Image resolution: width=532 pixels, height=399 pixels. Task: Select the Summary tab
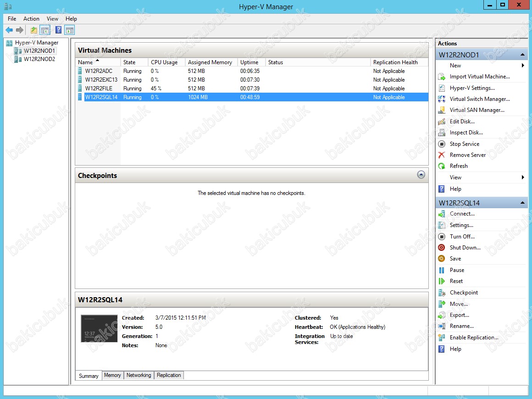pos(89,376)
